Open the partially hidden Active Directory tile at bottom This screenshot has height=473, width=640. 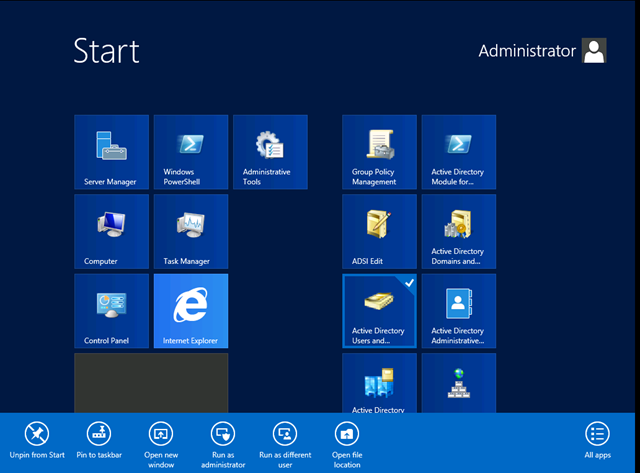[x=379, y=383]
